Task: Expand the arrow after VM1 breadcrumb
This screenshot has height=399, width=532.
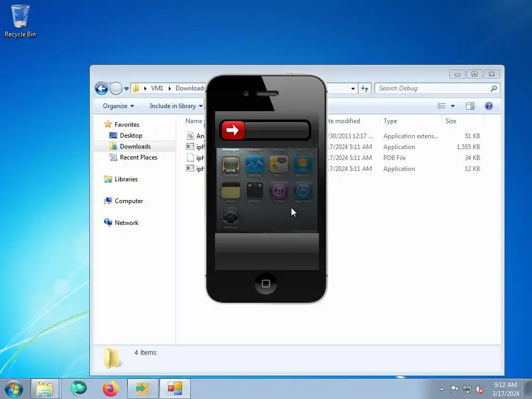Action: pyautogui.click(x=170, y=88)
